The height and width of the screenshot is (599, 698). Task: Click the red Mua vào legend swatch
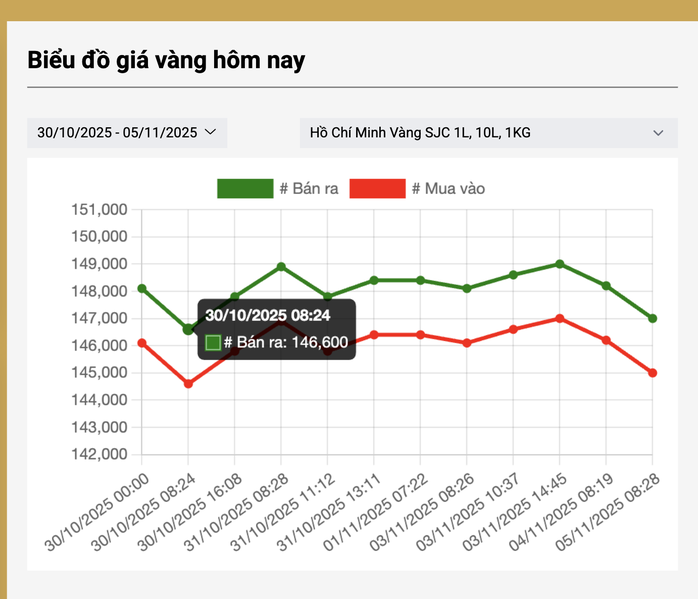[377, 189]
